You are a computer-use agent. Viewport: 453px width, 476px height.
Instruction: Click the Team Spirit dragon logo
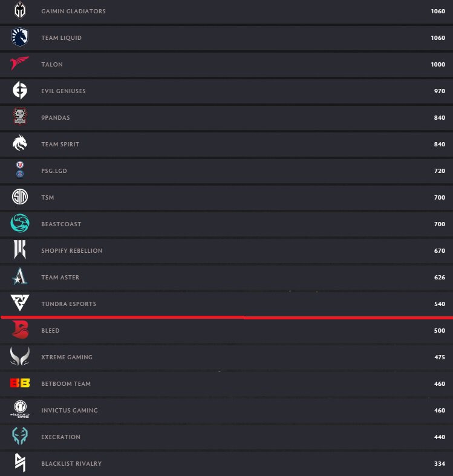click(20, 144)
